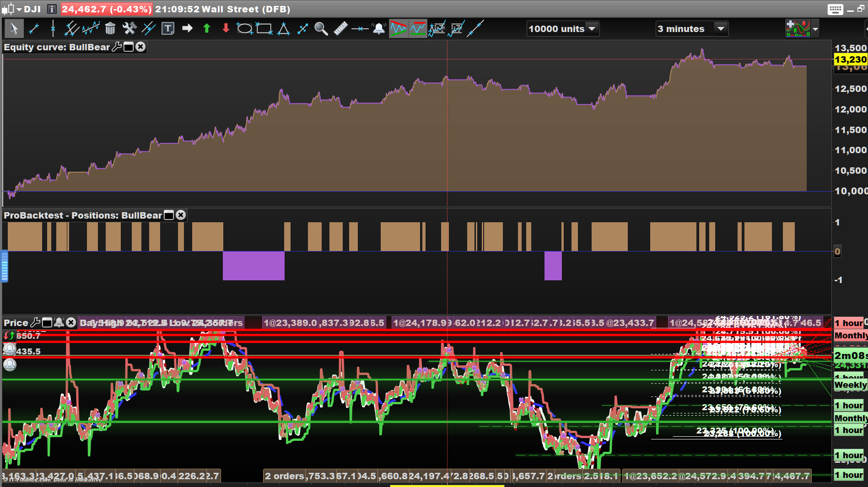Viewport: 868px width, 487px height.
Task: Click the lower alert bell on price chart
Action: click(x=10, y=364)
